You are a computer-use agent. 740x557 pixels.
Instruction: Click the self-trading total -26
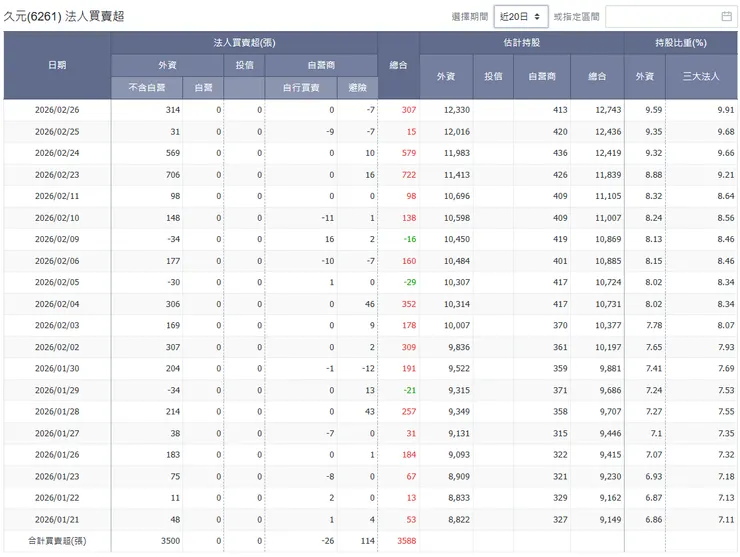point(328,541)
